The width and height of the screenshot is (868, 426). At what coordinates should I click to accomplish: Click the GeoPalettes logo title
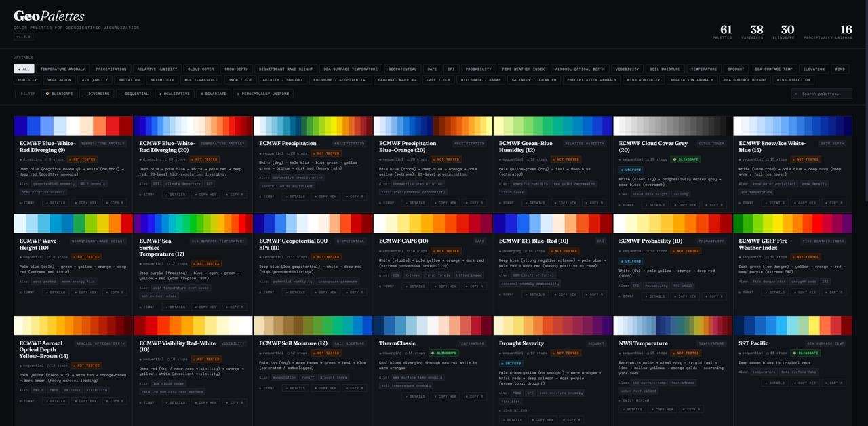point(49,16)
